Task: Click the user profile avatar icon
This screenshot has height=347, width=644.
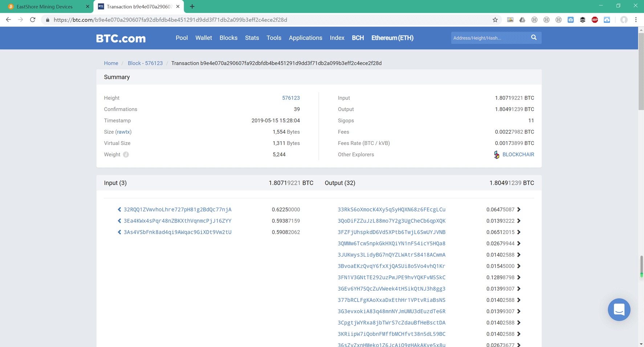Action: pyautogui.click(x=624, y=20)
